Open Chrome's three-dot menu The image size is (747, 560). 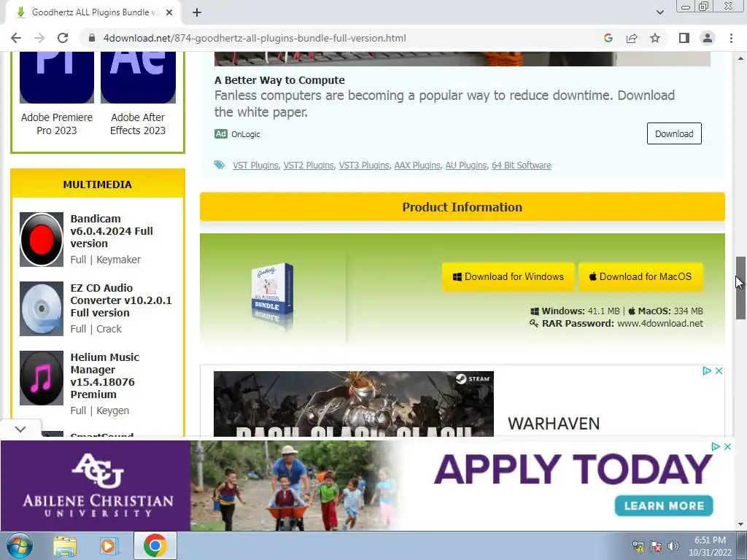pos(731,38)
